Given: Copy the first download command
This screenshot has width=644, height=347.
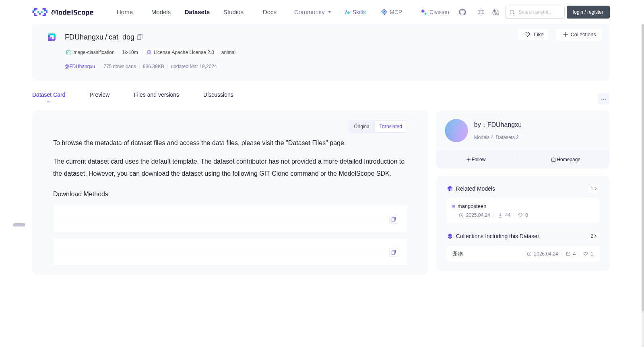Looking at the screenshot, I should point(394,219).
